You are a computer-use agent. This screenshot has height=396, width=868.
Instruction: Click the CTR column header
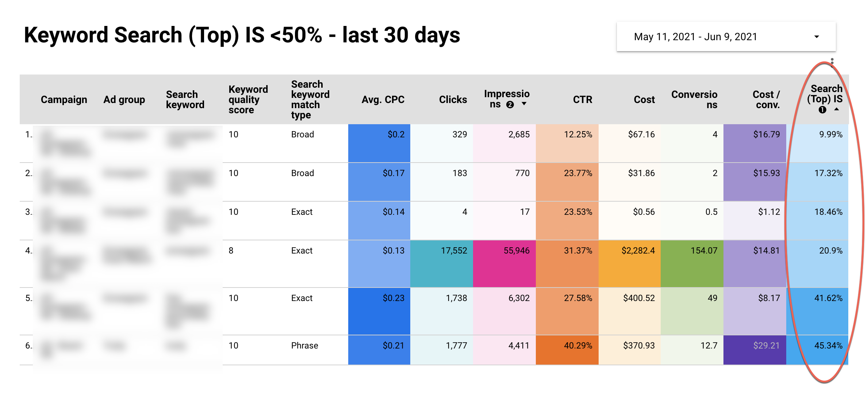583,99
